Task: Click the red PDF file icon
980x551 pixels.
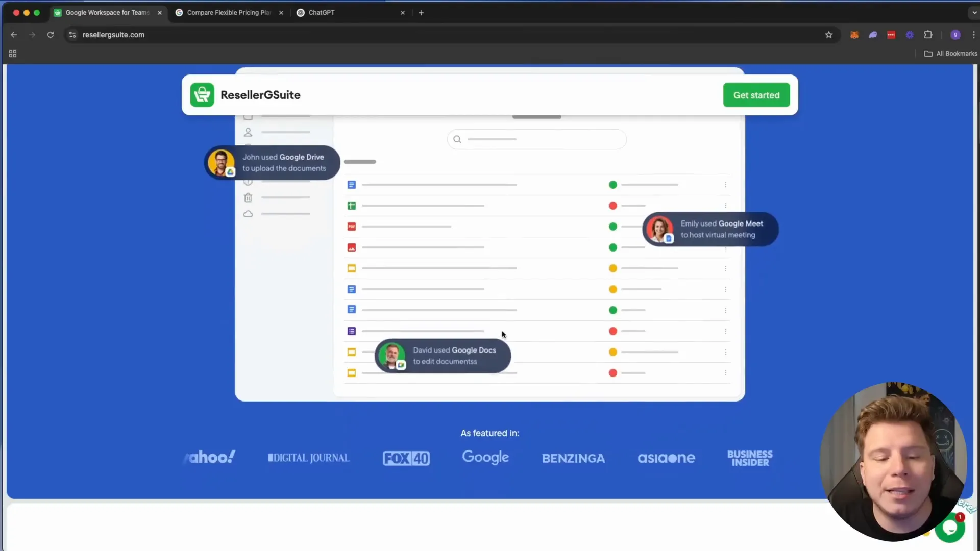Action: tap(352, 227)
